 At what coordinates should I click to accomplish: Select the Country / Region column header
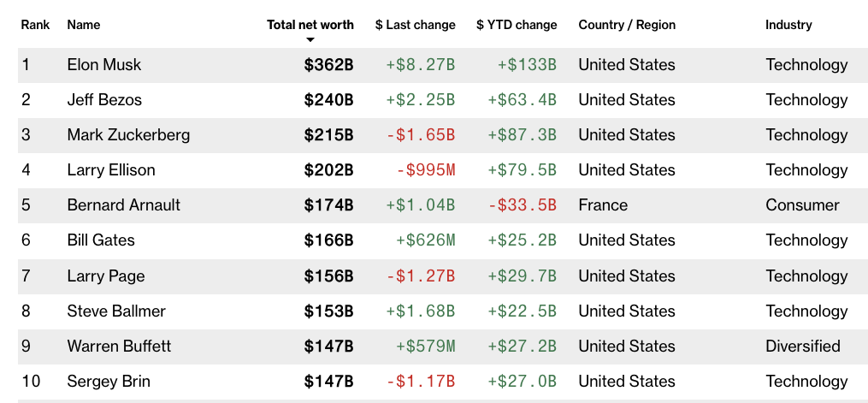pos(627,25)
